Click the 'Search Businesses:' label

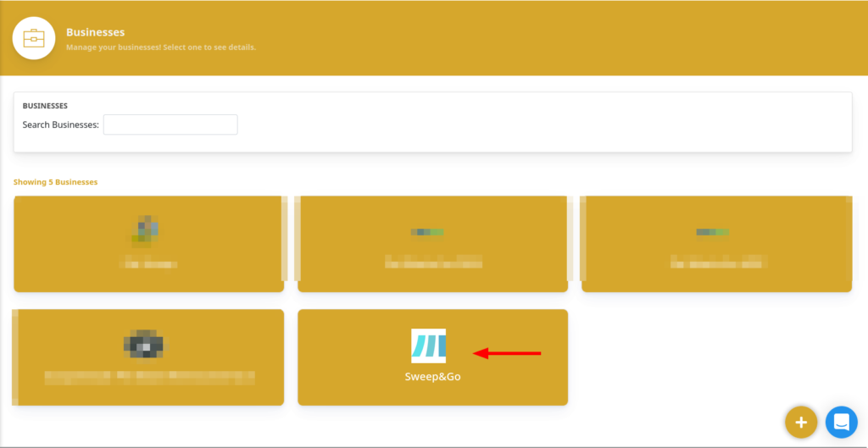[x=60, y=124]
